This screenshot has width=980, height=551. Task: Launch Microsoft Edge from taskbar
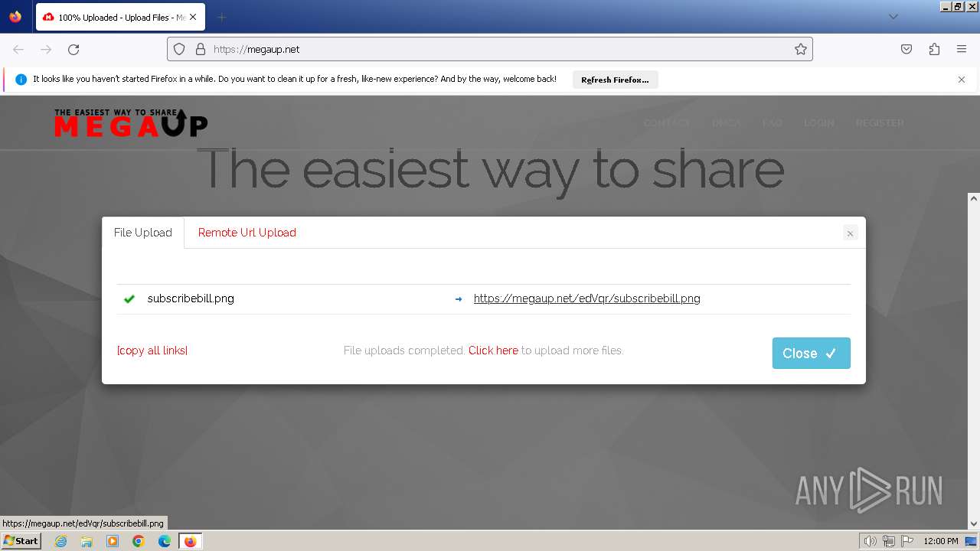[165, 541]
